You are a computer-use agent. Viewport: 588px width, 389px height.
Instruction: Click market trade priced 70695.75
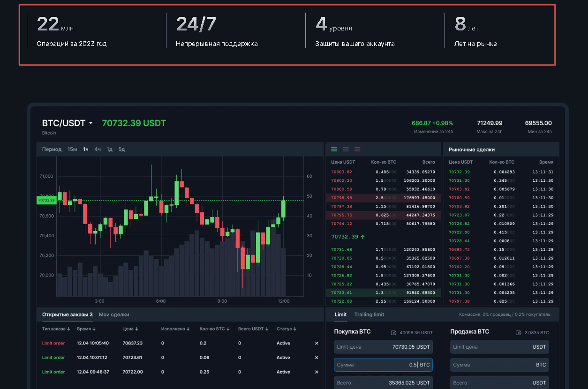[x=501, y=250]
